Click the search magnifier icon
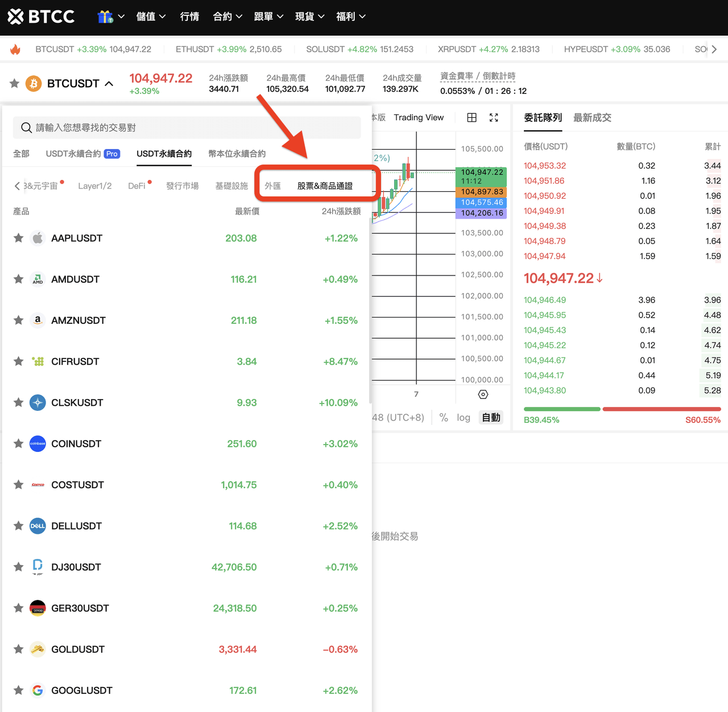The image size is (728, 712). [26, 127]
